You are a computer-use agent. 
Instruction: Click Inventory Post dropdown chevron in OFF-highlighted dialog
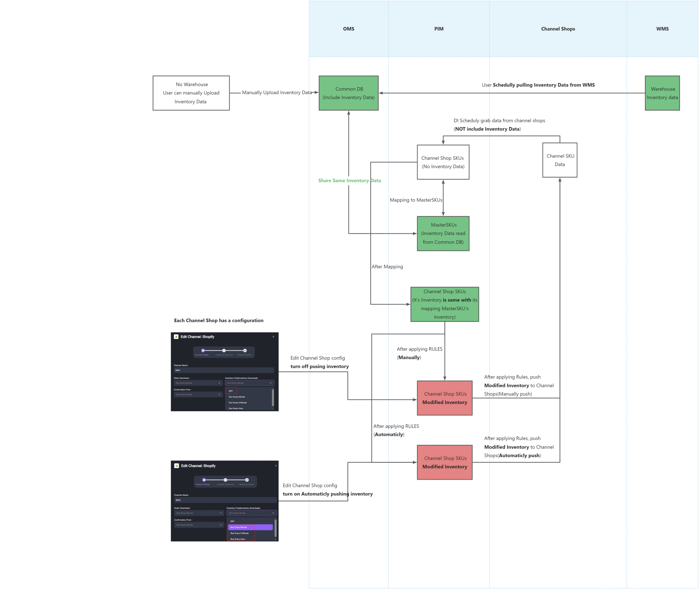pyautogui.click(x=270, y=383)
